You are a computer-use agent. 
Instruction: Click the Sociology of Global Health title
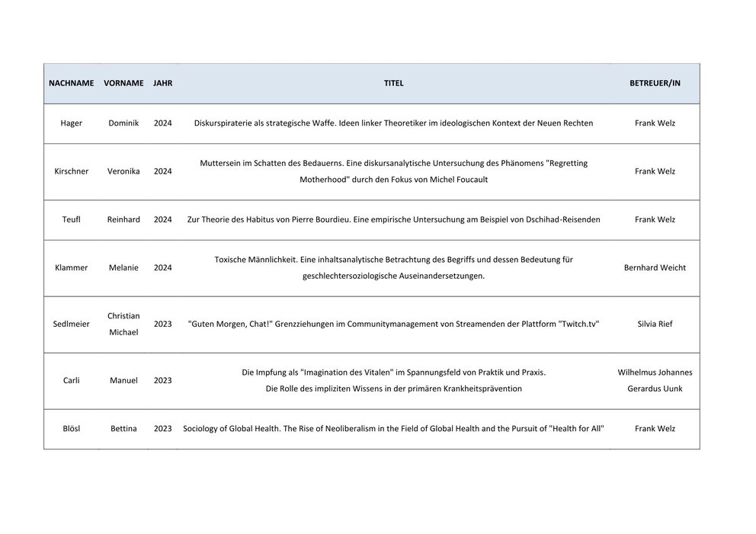[393, 429]
